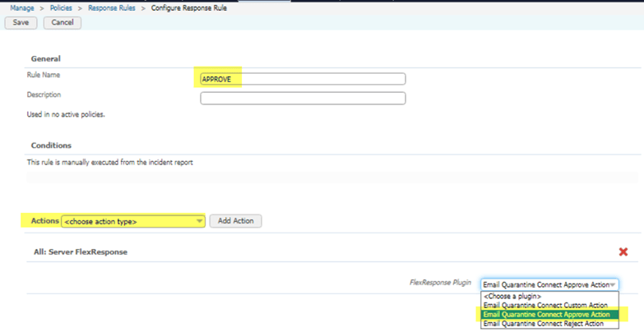The height and width of the screenshot is (332, 644).
Task: Open the choose action type dropdown
Action: (x=132, y=221)
